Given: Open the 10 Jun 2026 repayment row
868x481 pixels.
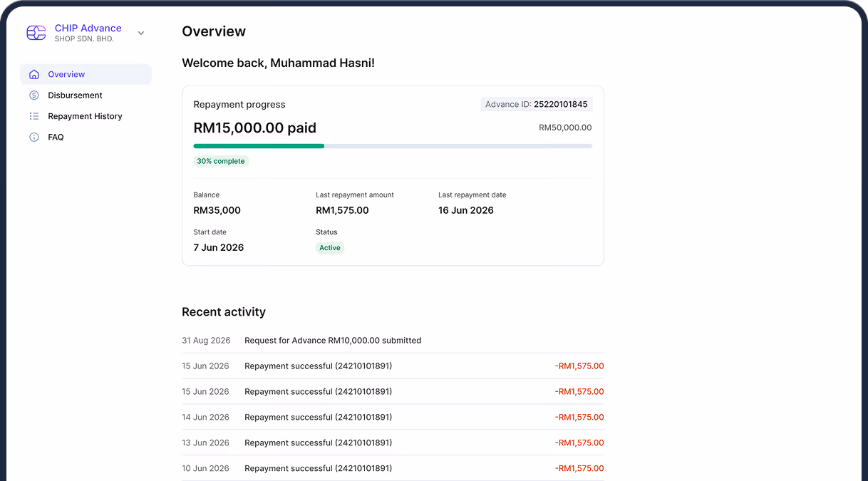Looking at the screenshot, I should [393, 468].
